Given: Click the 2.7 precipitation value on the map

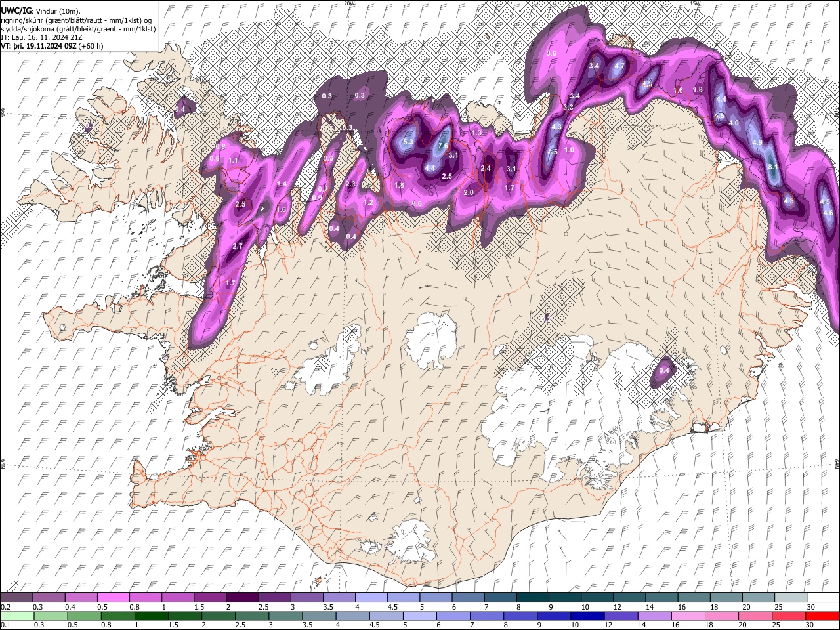Looking at the screenshot, I should pos(238,246).
